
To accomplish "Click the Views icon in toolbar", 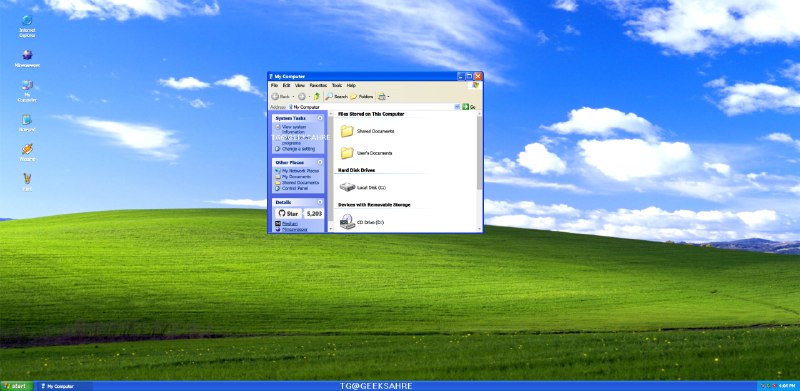I will coord(382,96).
